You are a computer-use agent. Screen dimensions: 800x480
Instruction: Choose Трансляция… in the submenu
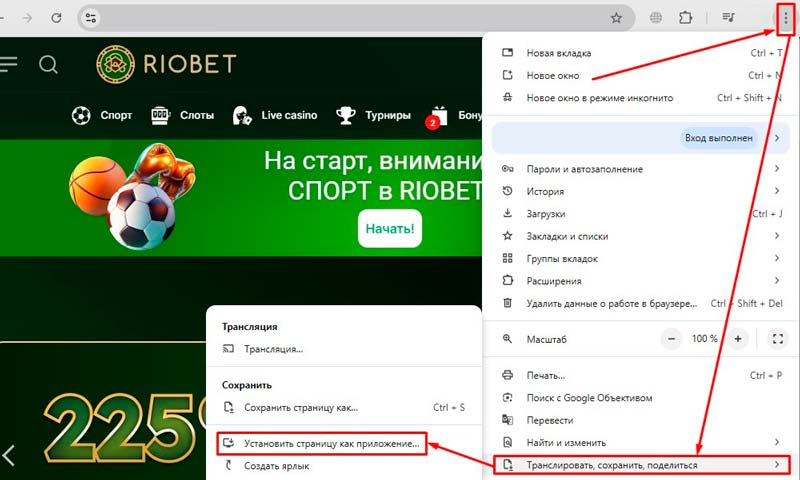point(344,349)
